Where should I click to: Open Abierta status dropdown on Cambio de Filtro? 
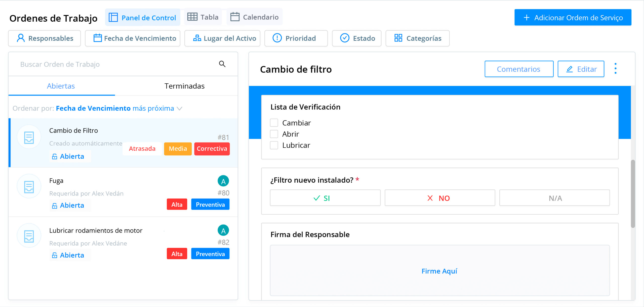pos(70,156)
